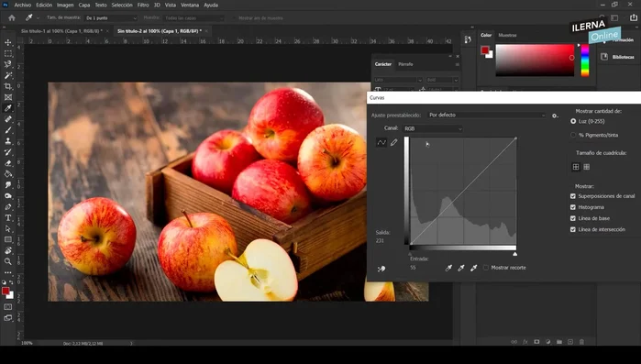Uncheck the Histograma checkbox
The image size is (641, 364).
pos(573,207)
